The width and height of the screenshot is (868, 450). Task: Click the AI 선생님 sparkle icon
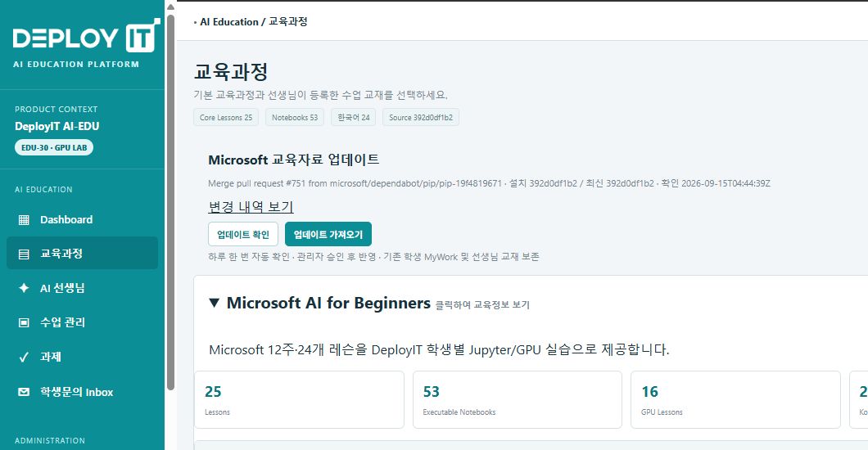click(x=24, y=288)
